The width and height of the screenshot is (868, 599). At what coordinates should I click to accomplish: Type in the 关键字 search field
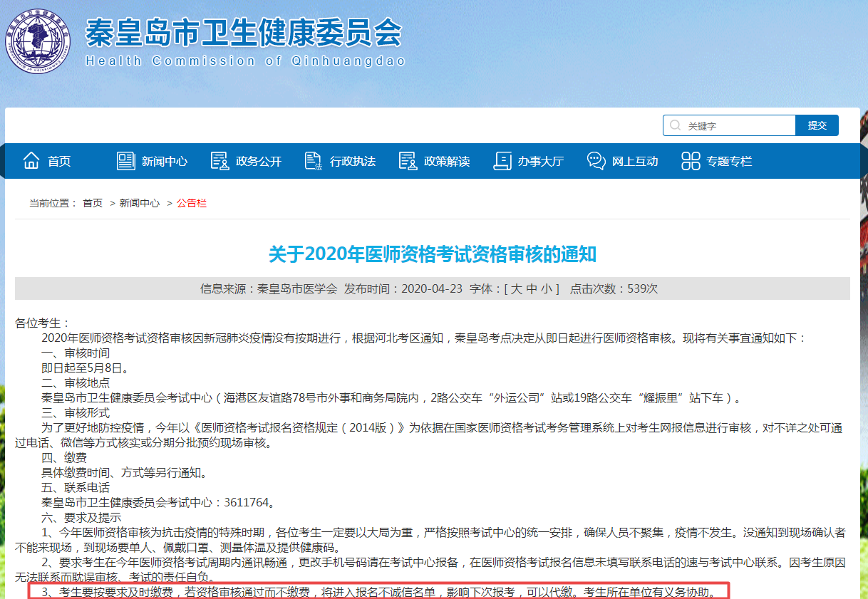[x=738, y=125]
